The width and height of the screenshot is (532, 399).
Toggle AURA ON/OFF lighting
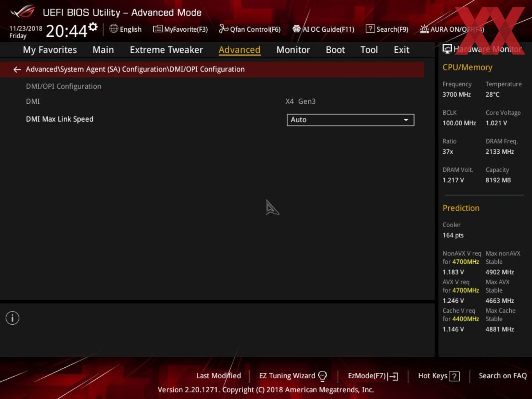pos(452,29)
